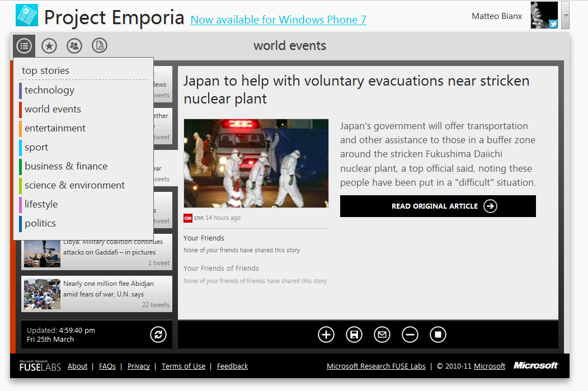Click the save floppy disk icon

click(354, 335)
